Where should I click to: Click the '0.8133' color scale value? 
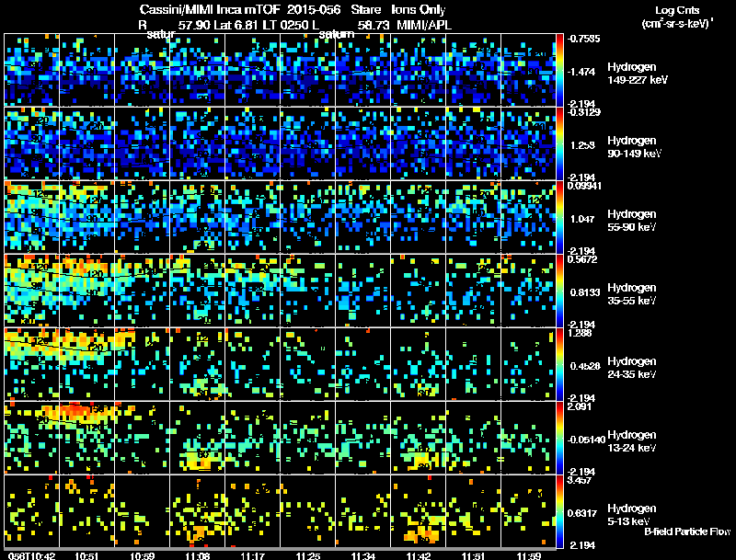(585, 292)
